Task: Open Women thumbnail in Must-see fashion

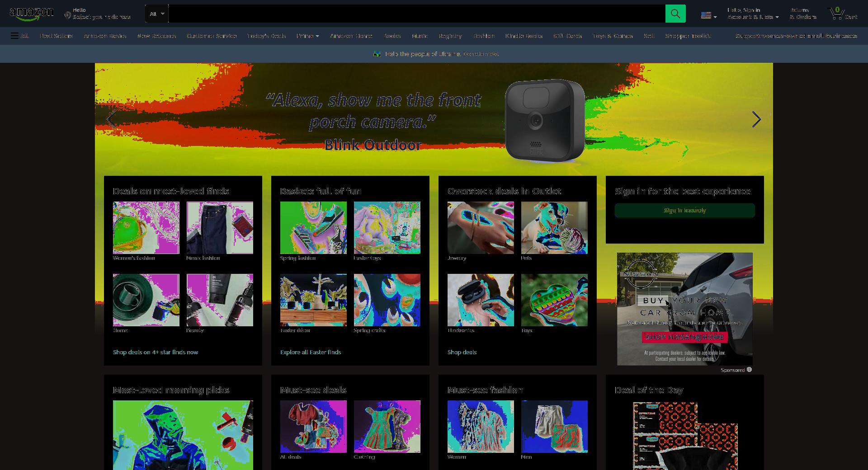Action: pos(481,427)
